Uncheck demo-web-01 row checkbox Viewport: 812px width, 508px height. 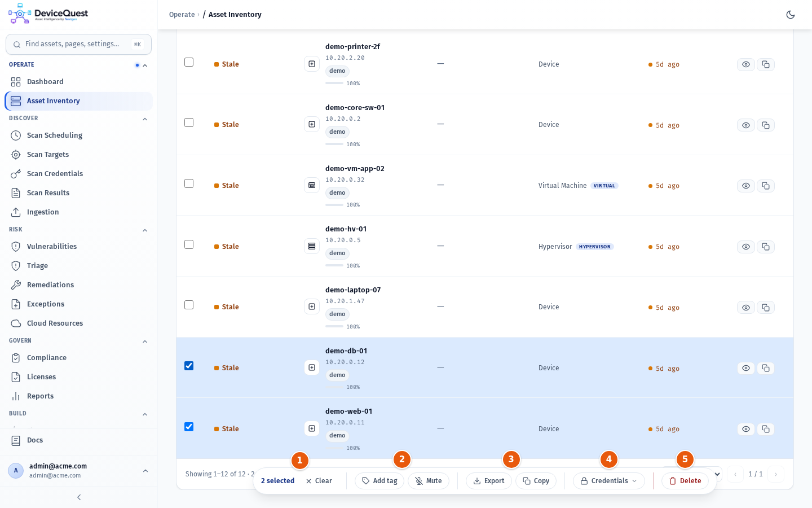click(189, 427)
